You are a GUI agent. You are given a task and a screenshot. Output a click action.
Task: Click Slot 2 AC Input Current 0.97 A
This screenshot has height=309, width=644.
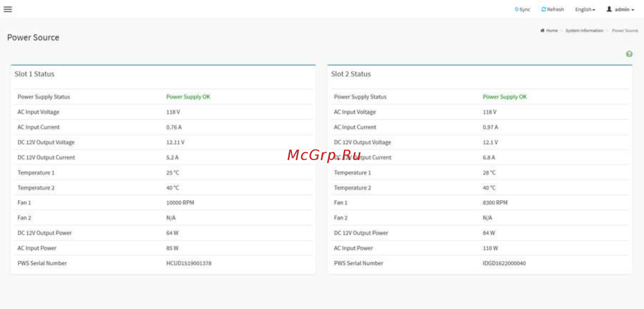pyautogui.click(x=490, y=127)
